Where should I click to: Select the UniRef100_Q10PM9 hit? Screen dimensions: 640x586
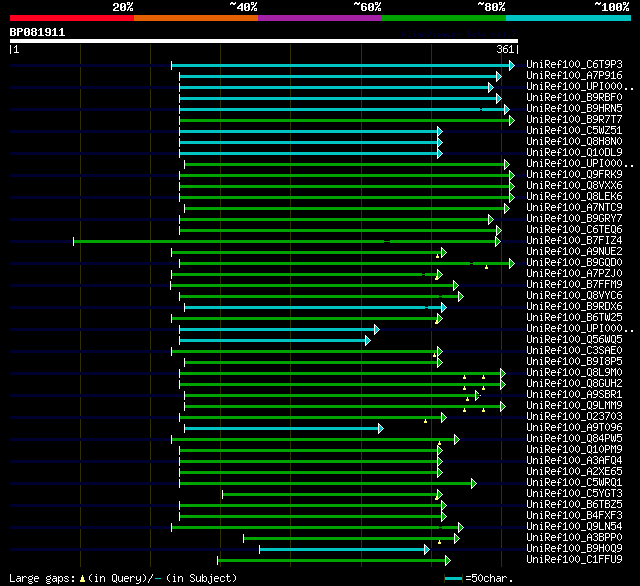click(x=574, y=450)
